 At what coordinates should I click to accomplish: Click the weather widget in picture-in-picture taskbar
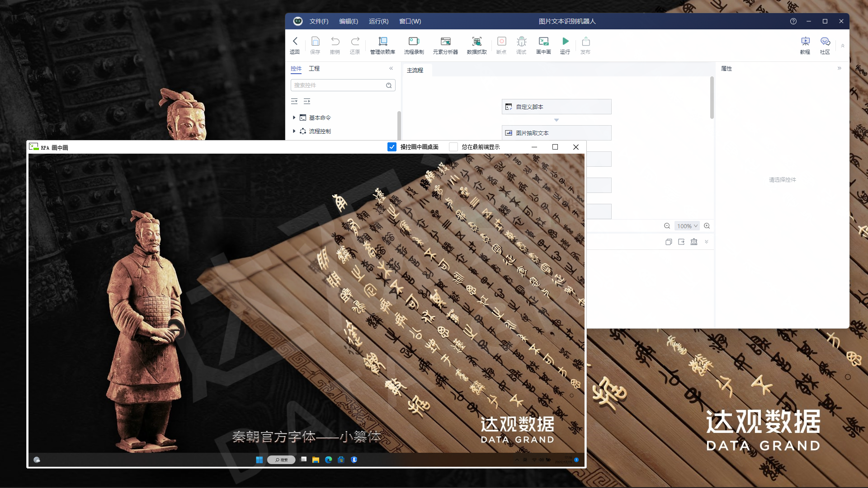pos(37,460)
